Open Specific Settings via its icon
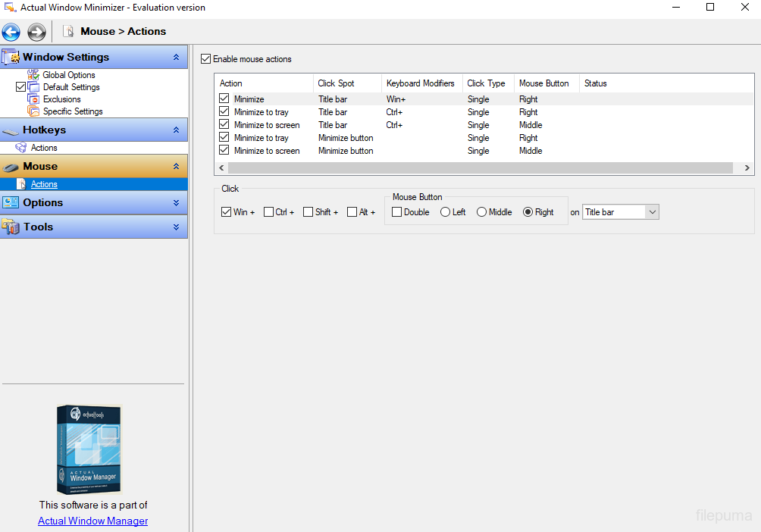 33,111
